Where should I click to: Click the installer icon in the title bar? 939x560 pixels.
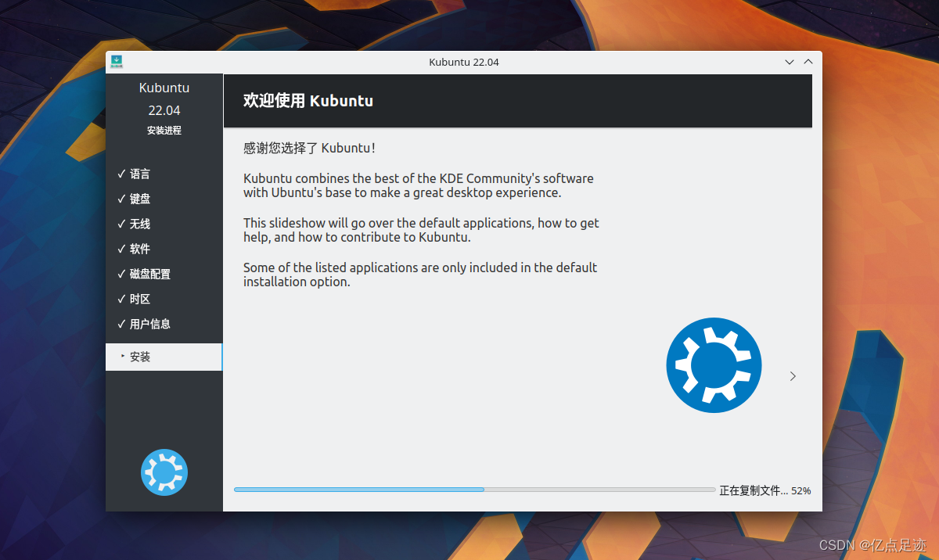click(x=116, y=61)
